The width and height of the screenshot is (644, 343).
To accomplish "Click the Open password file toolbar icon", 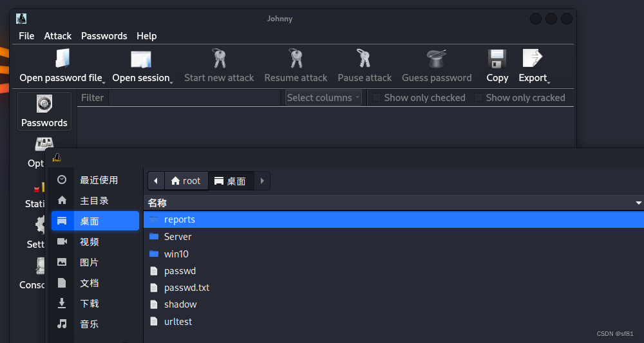I will 62,59.
